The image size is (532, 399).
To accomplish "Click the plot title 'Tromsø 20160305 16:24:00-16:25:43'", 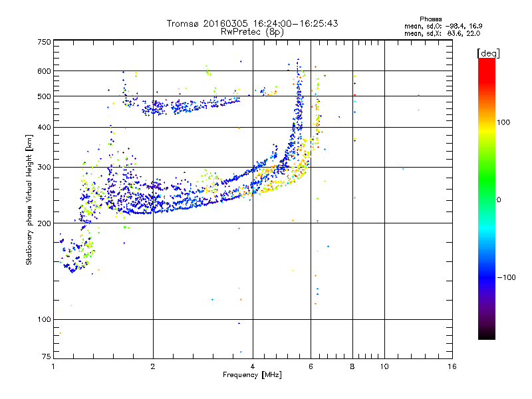I will click(x=252, y=23).
